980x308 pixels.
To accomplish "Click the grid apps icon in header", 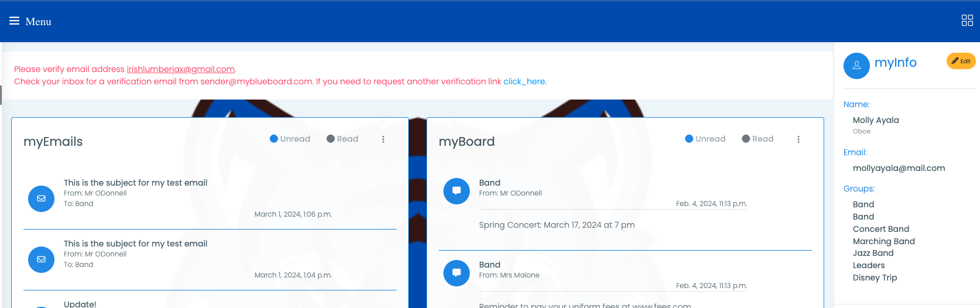I will pos(967,21).
